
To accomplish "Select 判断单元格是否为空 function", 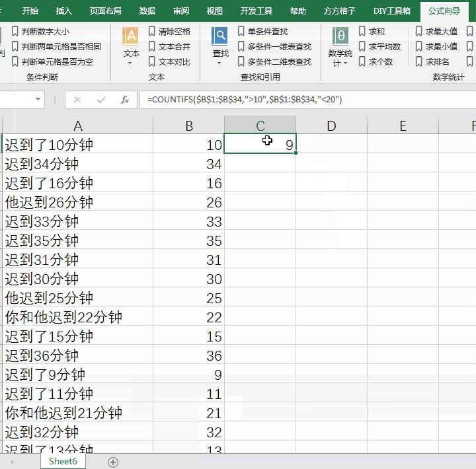I will 52,61.
